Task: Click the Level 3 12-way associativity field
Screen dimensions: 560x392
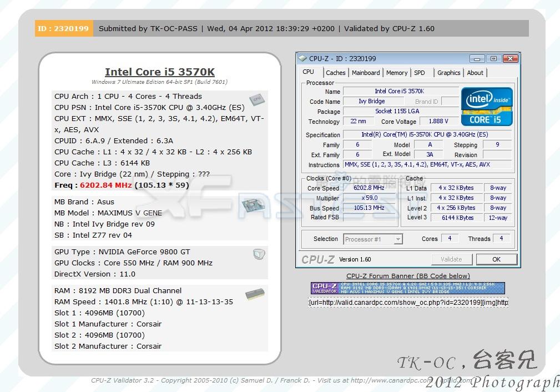Action: [x=498, y=218]
